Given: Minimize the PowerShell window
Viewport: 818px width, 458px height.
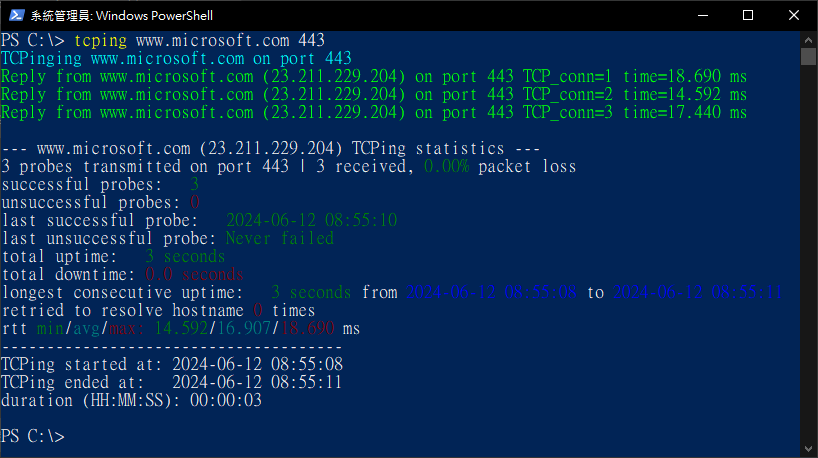Looking at the screenshot, I should pos(703,15).
